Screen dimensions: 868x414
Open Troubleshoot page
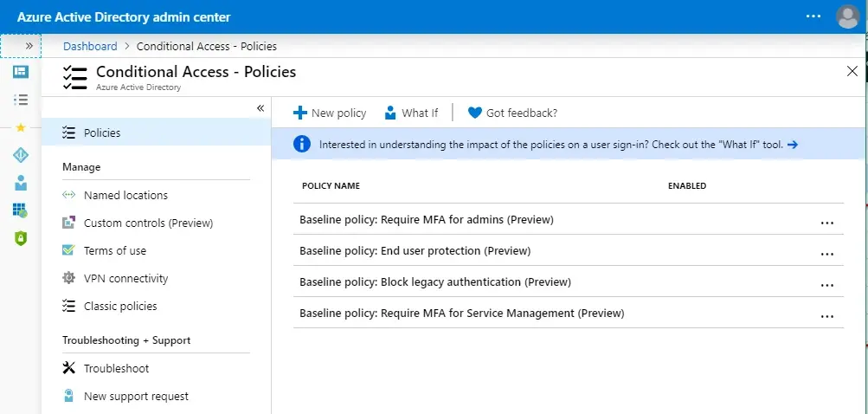[x=116, y=369]
